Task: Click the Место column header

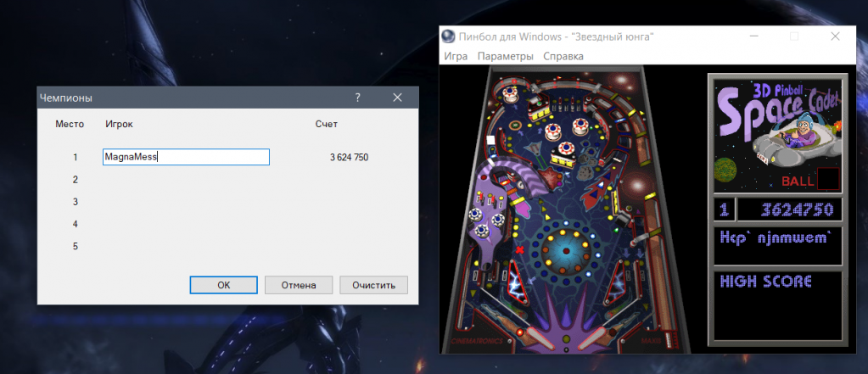Action: (x=70, y=124)
